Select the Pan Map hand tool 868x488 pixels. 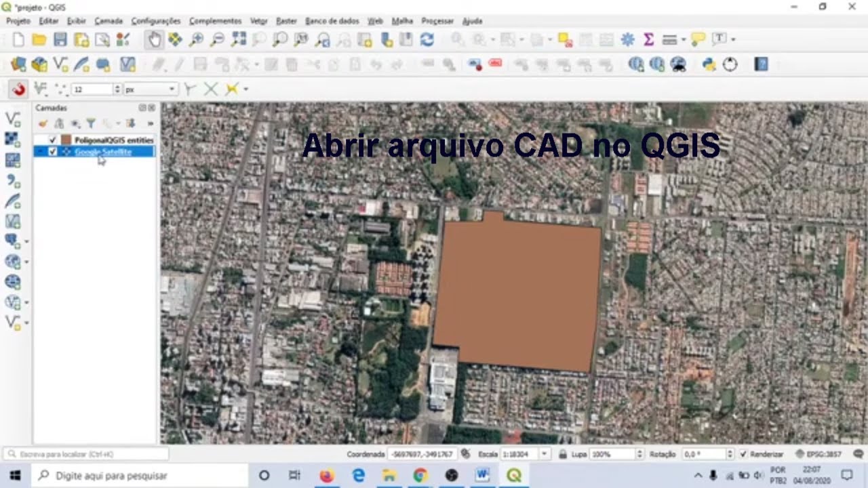coord(155,40)
